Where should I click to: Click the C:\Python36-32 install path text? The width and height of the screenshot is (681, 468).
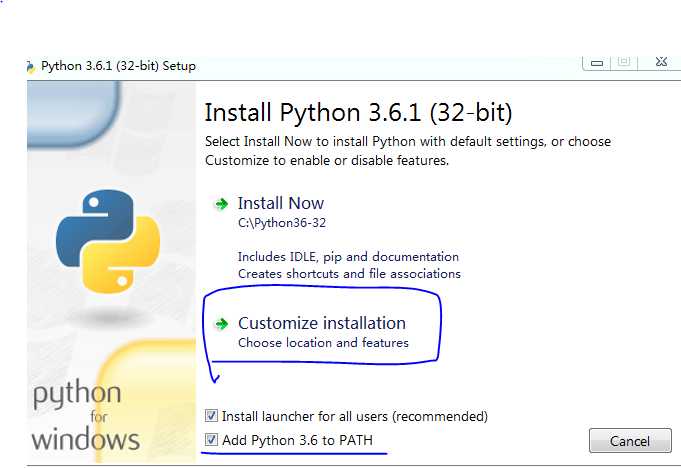[282, 223]
